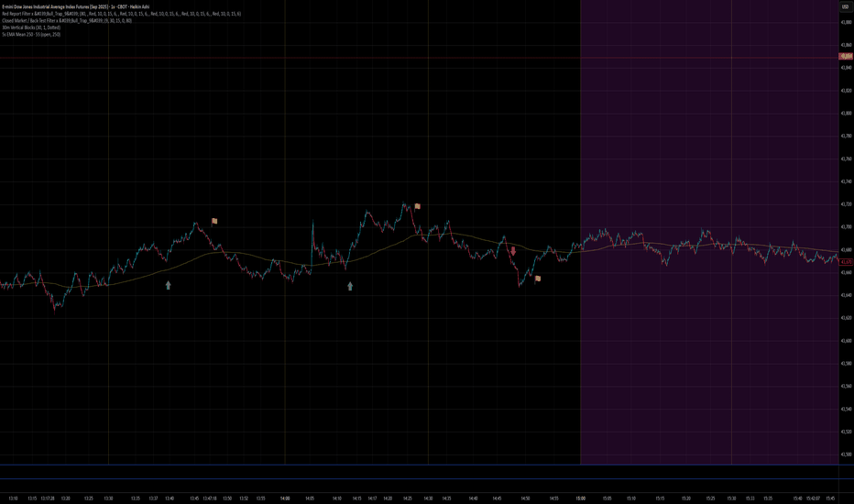Click the blue horizontal line above time axis
This screenshot has width=854, height=504.
pyautogui.click(x=420, y=465)
